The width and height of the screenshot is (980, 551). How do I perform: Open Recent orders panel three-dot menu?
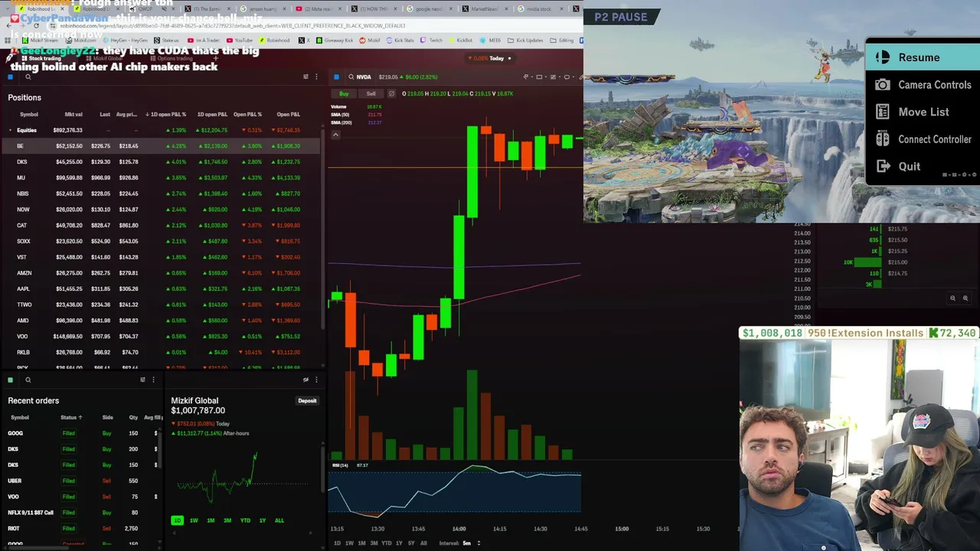pos(153,380)
